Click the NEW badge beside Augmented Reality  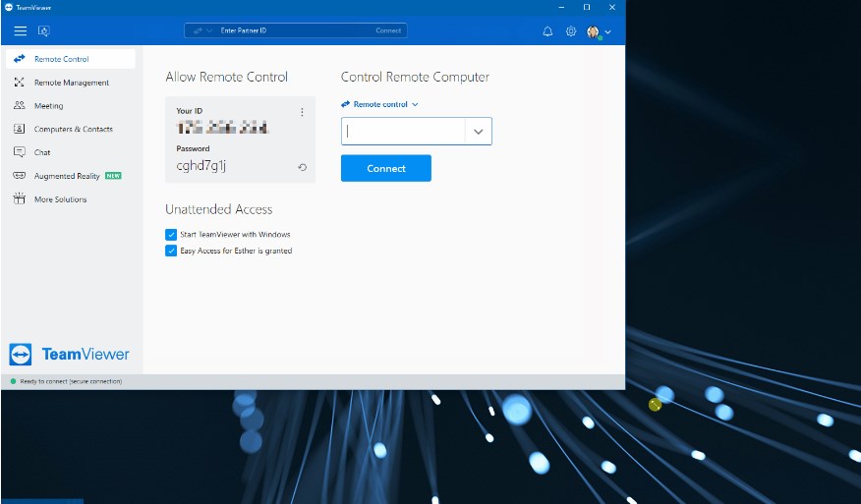[x=113, y=176]
